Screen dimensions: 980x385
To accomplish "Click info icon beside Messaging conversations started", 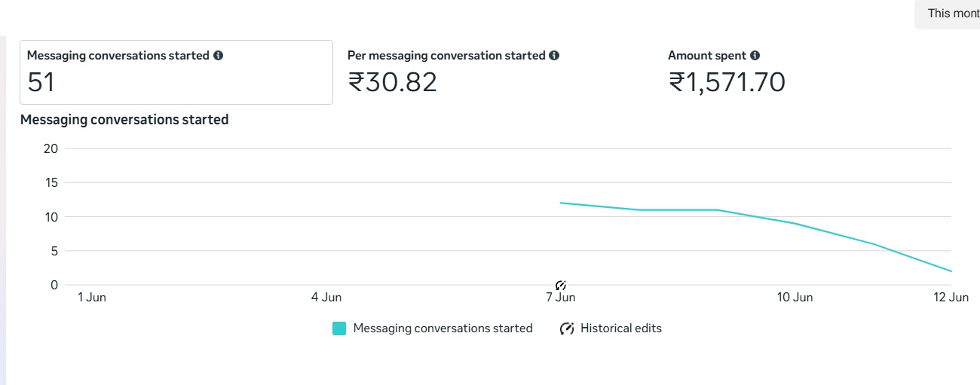I will tap(219, 56).
